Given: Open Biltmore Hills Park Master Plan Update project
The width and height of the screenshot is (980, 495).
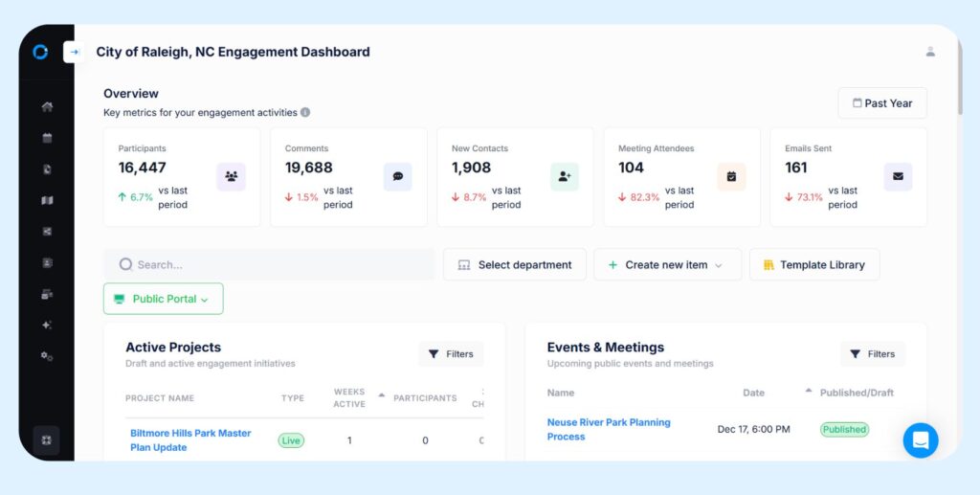Looking at the screenshot, I should pos(190,440).
